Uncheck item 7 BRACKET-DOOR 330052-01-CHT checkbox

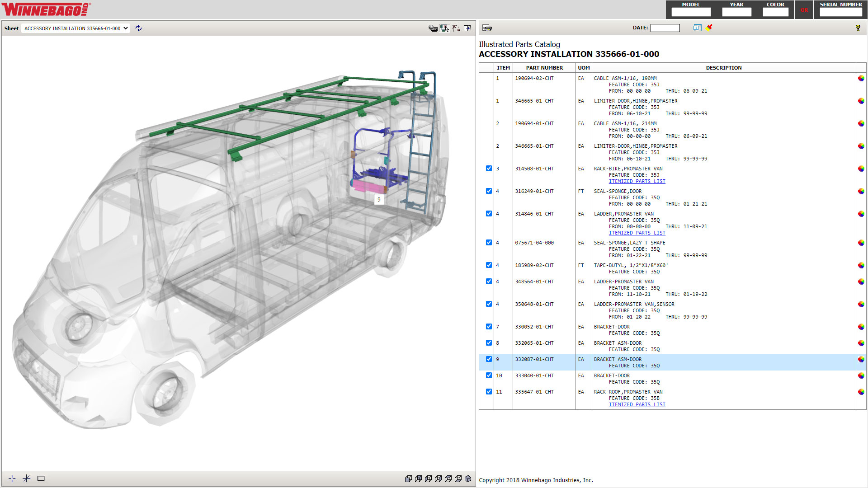(489, 327)
